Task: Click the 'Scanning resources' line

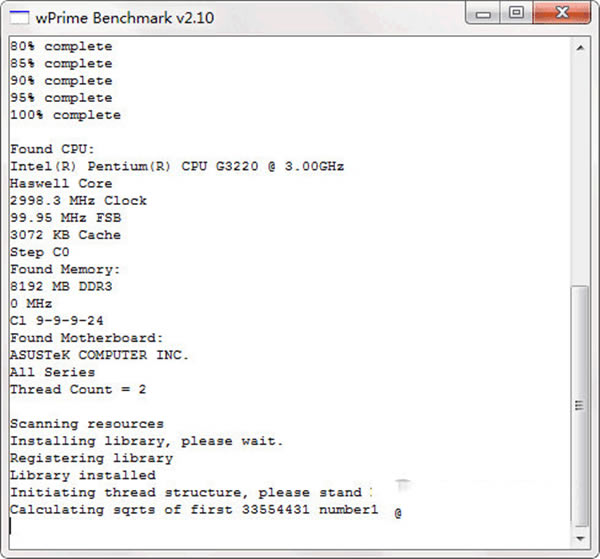Action: coord(87,424)
